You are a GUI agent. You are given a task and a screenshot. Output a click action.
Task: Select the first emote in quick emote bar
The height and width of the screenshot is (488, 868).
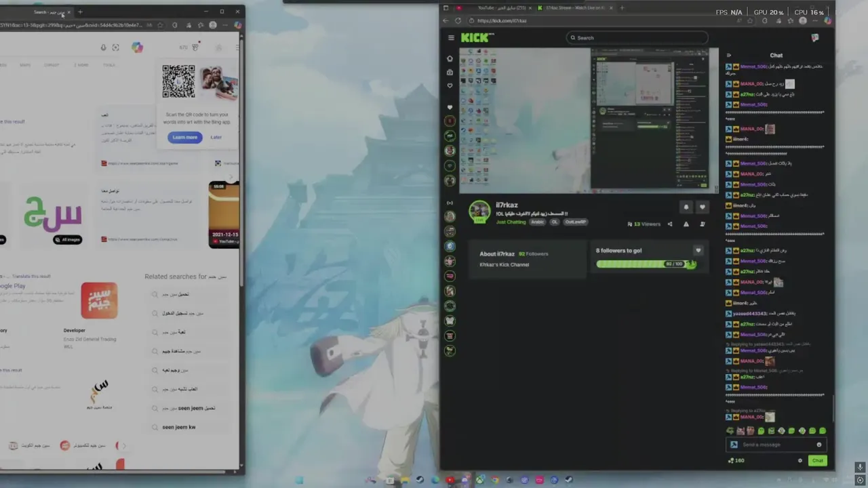pos(730,430)
